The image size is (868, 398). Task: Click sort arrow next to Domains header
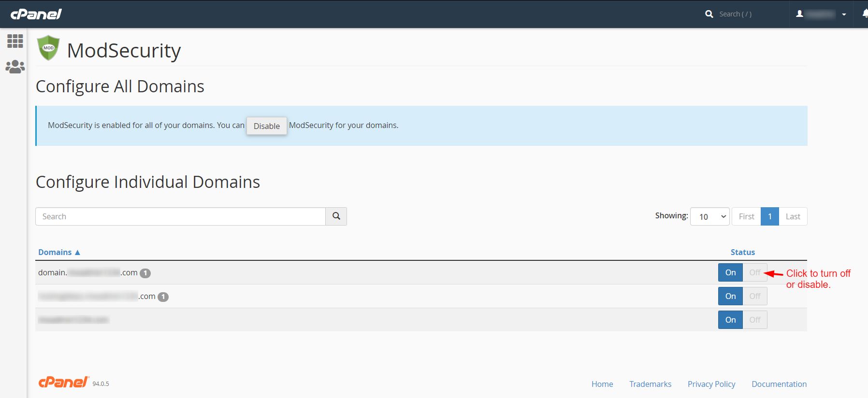(77, 253)
